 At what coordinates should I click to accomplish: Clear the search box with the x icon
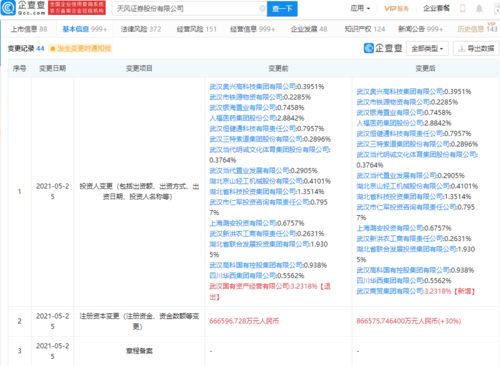point(262,8)
